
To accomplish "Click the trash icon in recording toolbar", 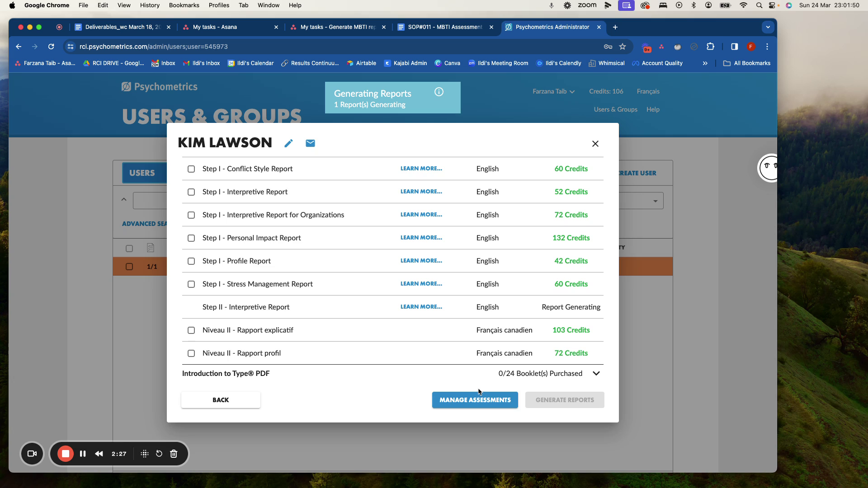I will 174,454.
